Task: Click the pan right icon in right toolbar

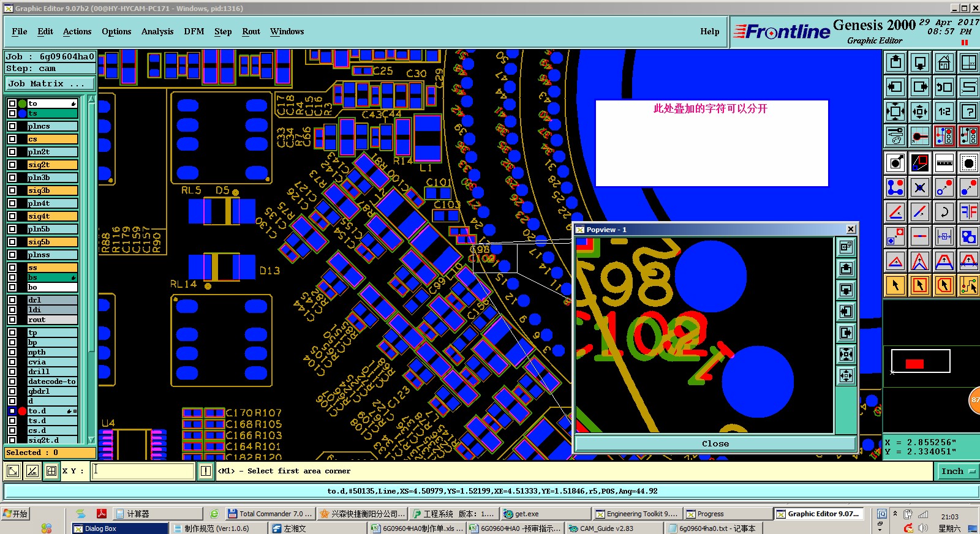Action: [920, 87]
